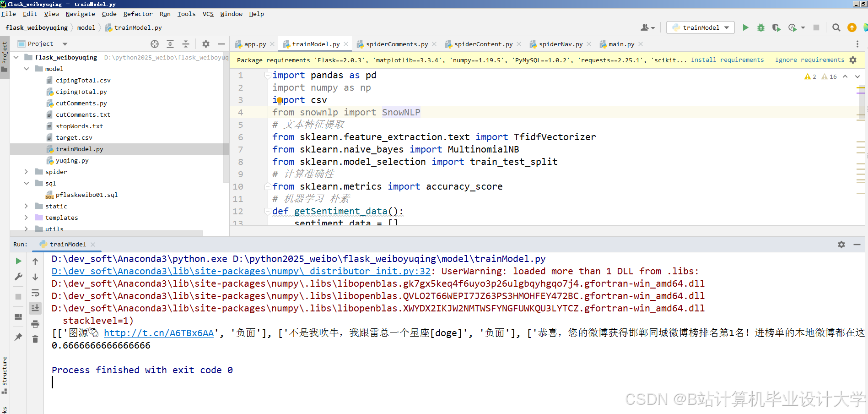
Task: Toggle scroll to end in console
Action: [35, 308]
